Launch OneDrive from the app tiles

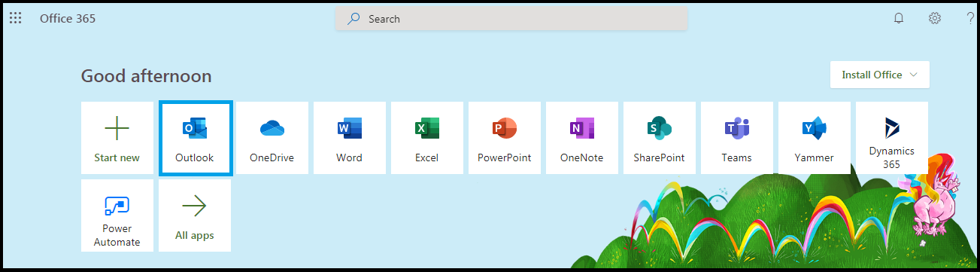(x=272, y=138)
